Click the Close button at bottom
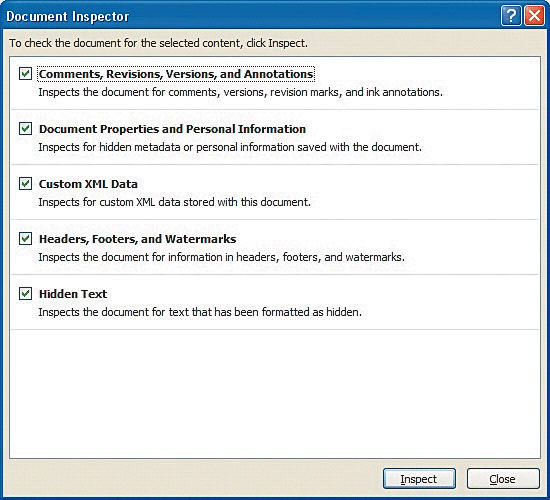550x500 pixels. click(x=503, y=479)
